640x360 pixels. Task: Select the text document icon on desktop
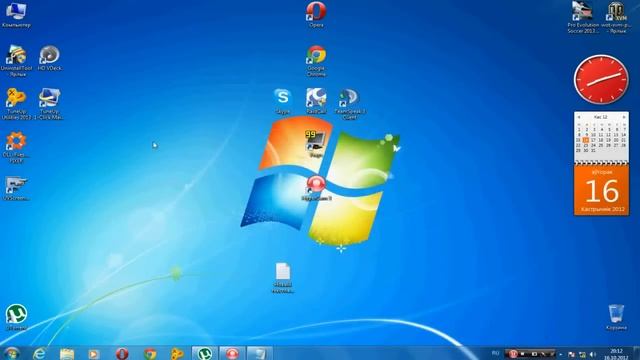click(282, 278)
